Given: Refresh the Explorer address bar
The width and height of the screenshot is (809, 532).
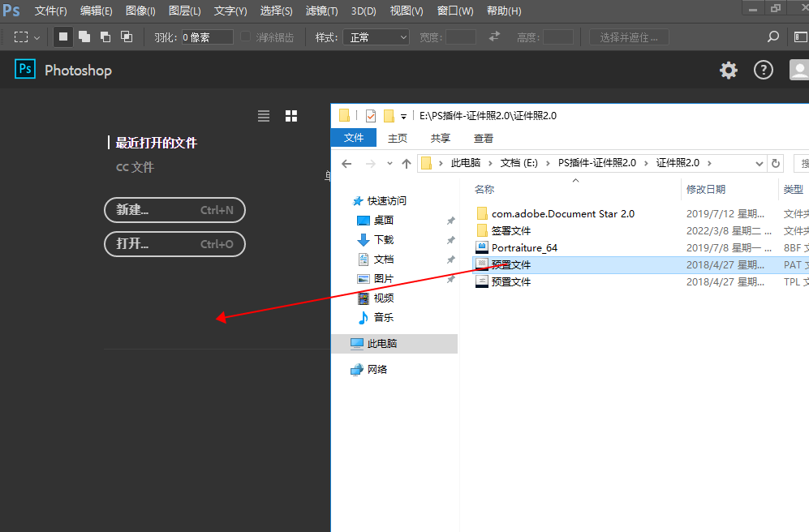Looking at the screenshot, I should pyautogui.click(x=776, y=164).
